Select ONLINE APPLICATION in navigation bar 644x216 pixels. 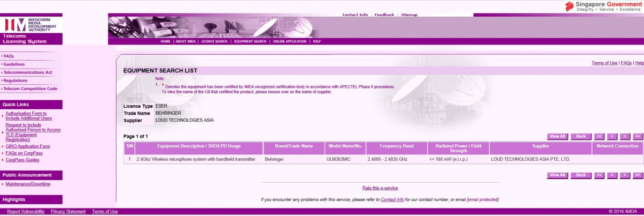tap(289, 41)
